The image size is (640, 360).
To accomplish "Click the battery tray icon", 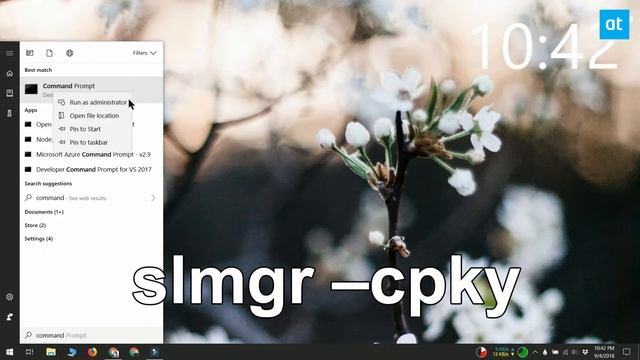I will coord(555,352).
